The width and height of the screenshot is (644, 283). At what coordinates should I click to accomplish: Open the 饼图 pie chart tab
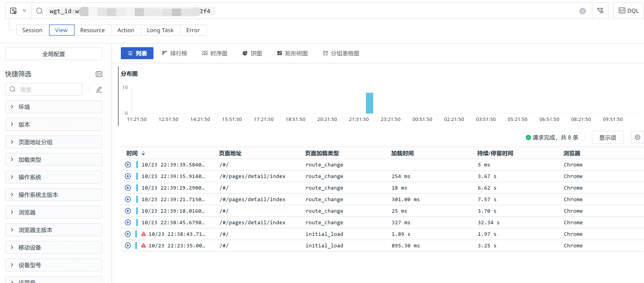click(x=252, y=53)
